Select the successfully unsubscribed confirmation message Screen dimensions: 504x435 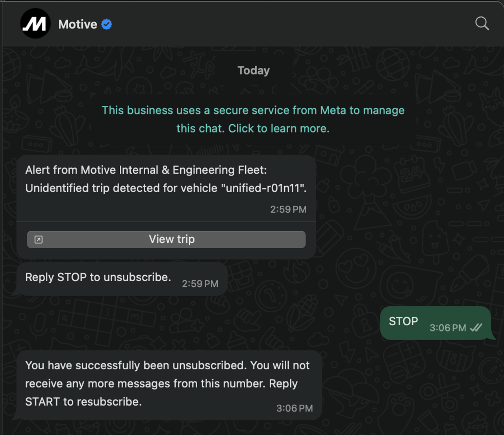169,385
